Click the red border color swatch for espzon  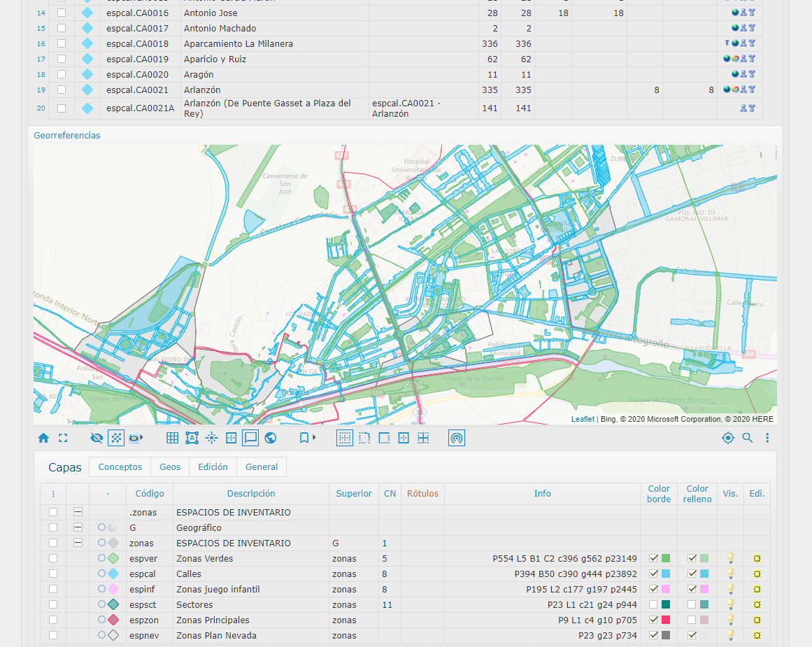(666, 620)
